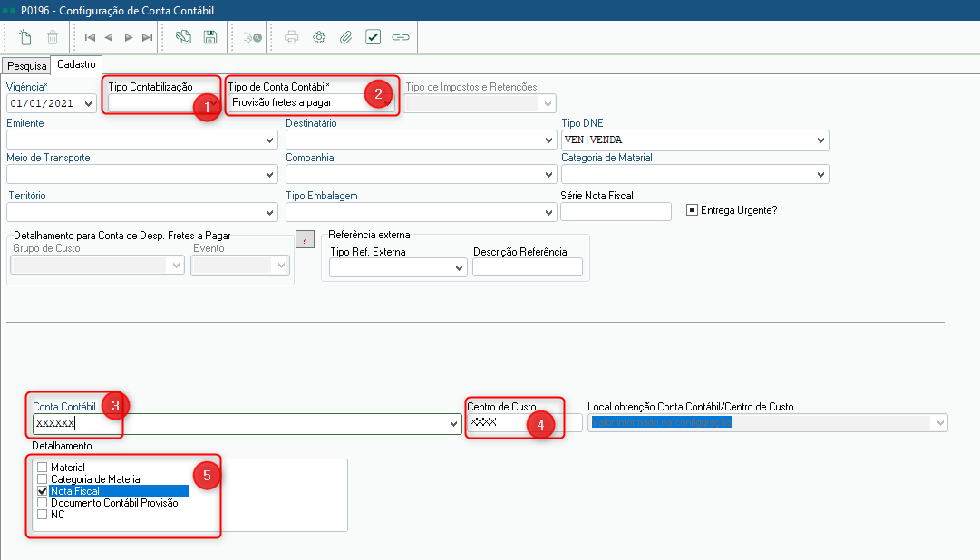The image size is (980, 560).
Task: Jump to the last record
Action: (x=148, y=37)
